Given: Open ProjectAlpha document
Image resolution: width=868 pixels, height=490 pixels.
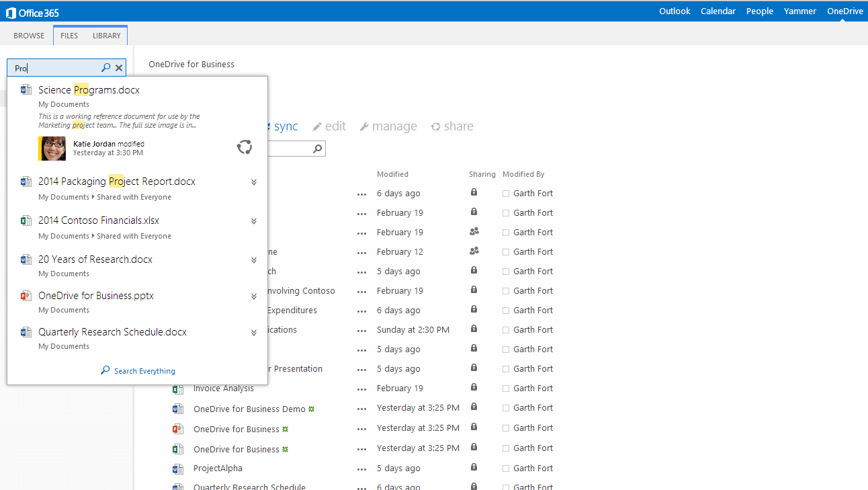Looking at the screenshot, I should point(218,468).
